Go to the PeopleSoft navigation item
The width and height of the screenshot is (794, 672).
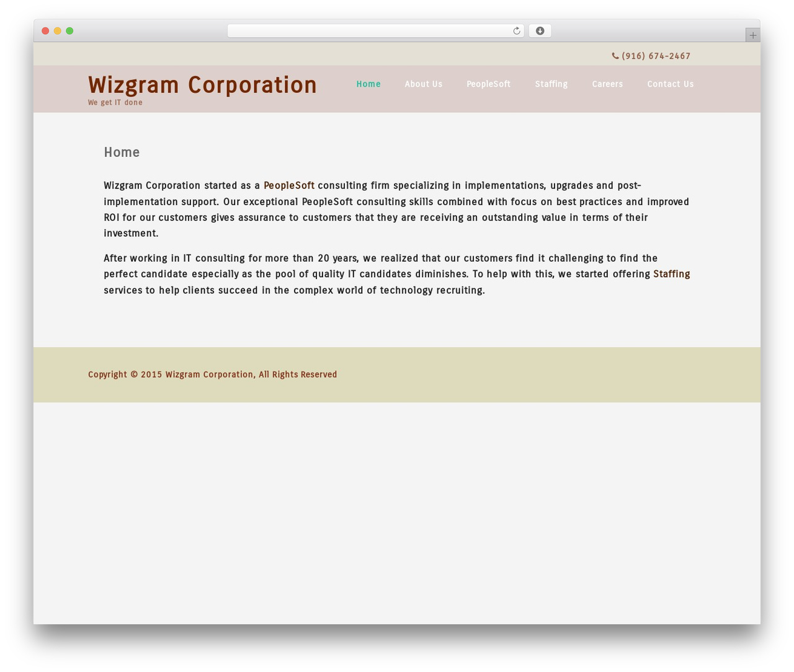point(489,84)
